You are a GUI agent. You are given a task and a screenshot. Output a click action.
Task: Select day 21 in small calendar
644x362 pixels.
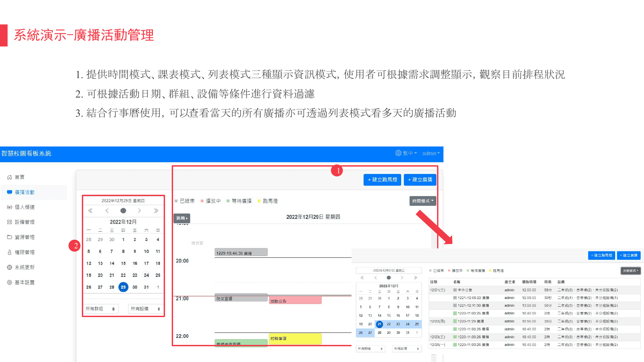(379, 324)
